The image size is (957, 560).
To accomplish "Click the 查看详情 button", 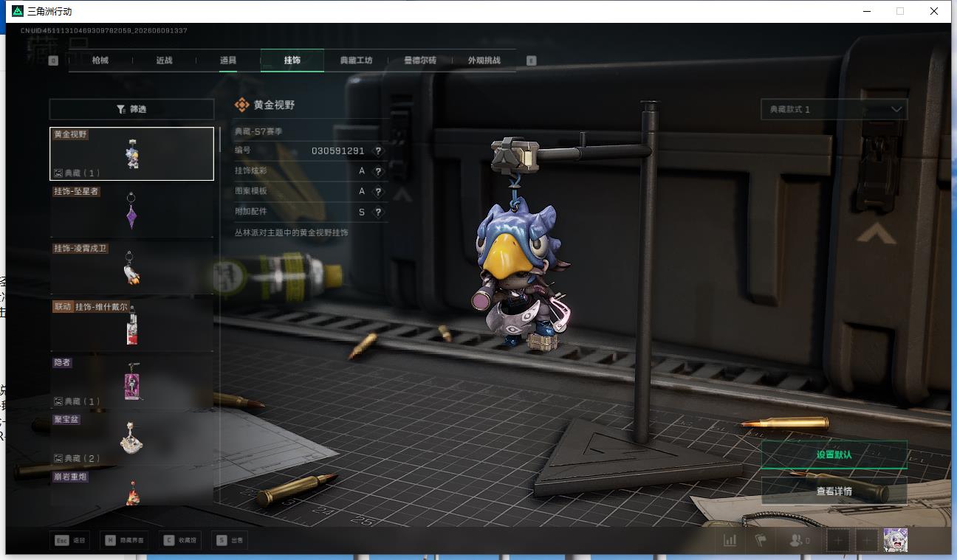I will tap(834, 491).
